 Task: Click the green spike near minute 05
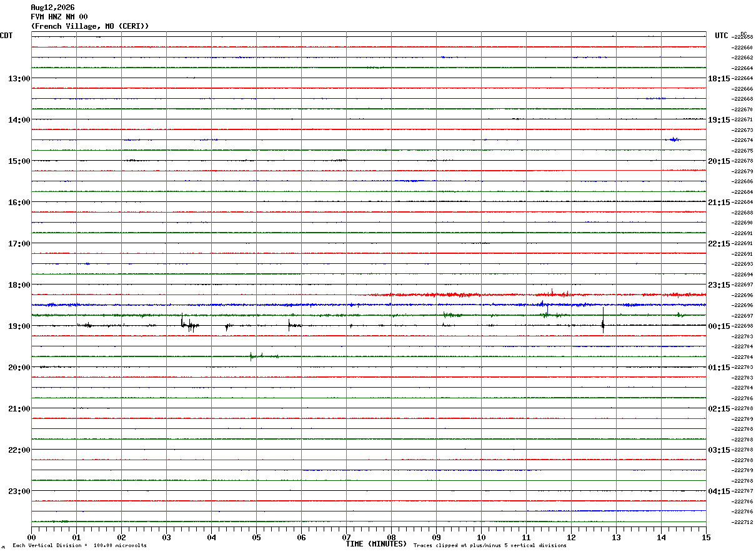click(251, 356)
